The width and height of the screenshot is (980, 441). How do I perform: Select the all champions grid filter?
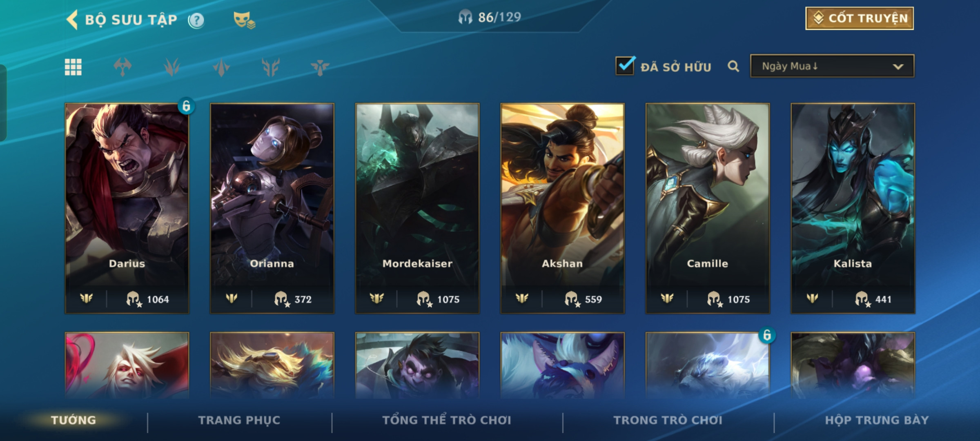point(73,67)
